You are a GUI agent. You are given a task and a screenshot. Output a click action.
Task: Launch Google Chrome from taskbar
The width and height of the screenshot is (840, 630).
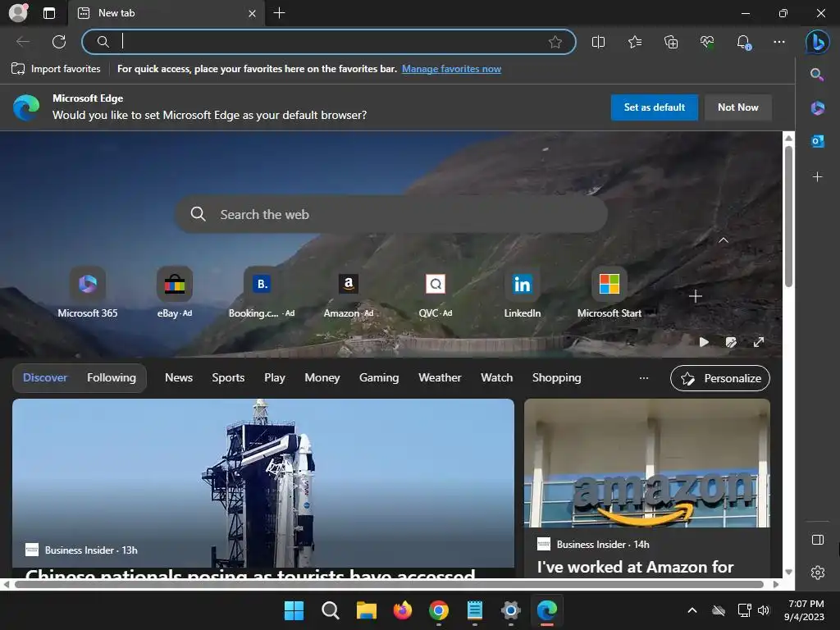(x=439, y=610)
